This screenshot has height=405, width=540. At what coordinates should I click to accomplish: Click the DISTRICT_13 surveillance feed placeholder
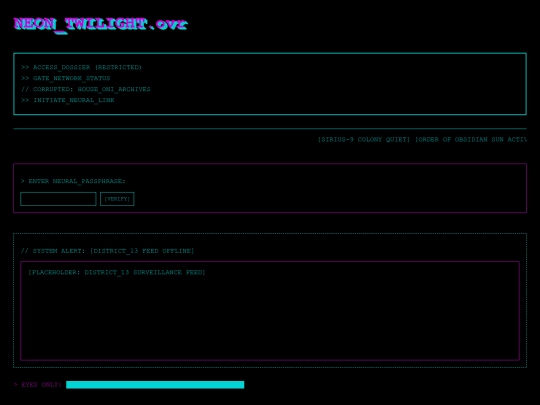pyautogui.click(x=270, y=311)
